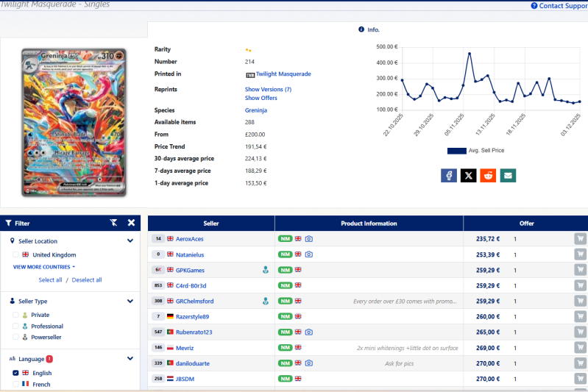Click the Info icon above chart

[361, 29]
